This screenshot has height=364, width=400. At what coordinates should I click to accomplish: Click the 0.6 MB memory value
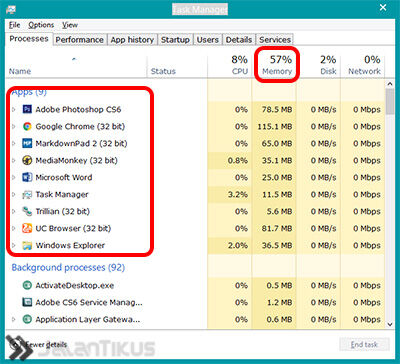279,319
